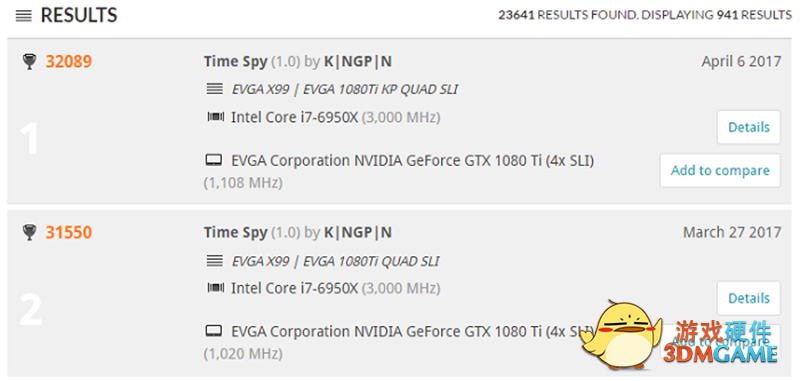
Task: Click the trophy icon beside score 31550
Action: coord(29,233)
